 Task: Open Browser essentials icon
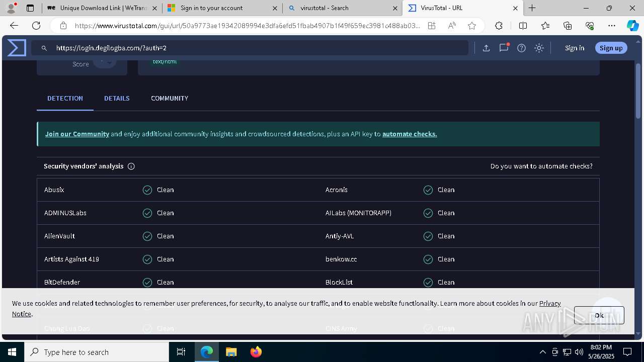(x=590, y=26)
